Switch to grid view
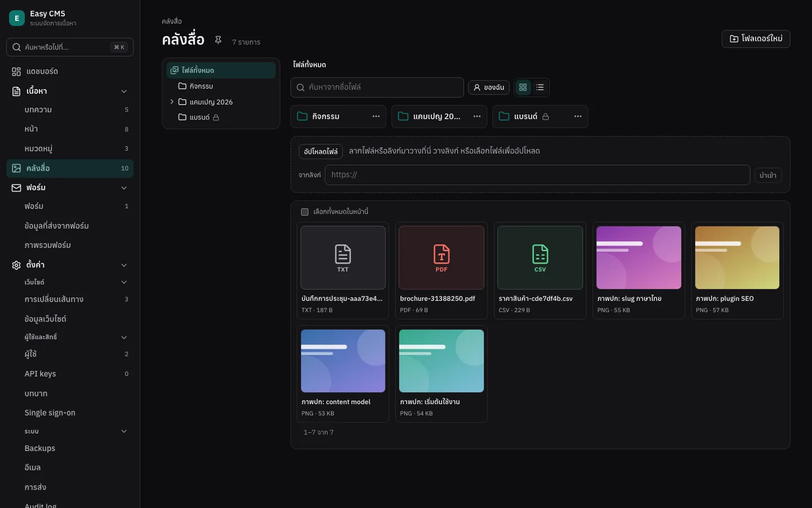Image resolution: width=812 pixels, height=508 pixels. tap(523, 87)
